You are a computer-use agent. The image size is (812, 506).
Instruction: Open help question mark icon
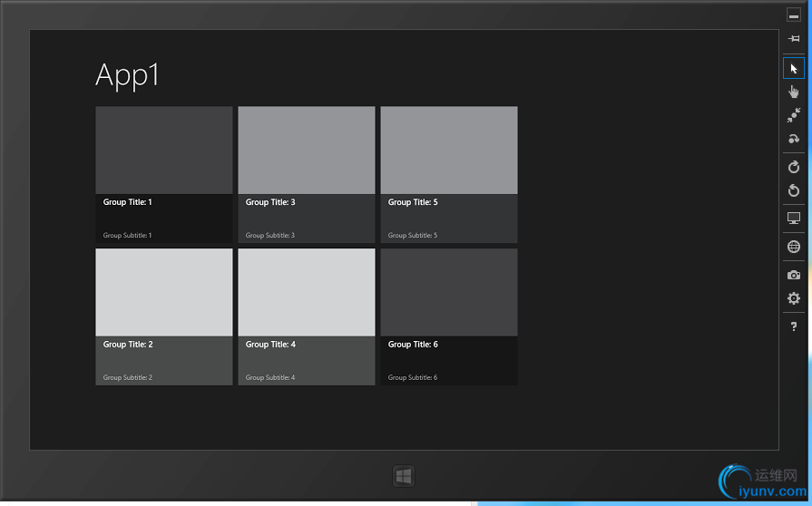pyautogui.click(x=793, y=326)
